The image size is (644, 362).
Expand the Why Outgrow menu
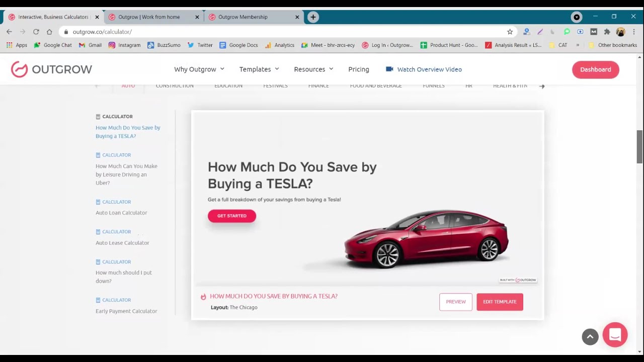click(x=199, y=69)
